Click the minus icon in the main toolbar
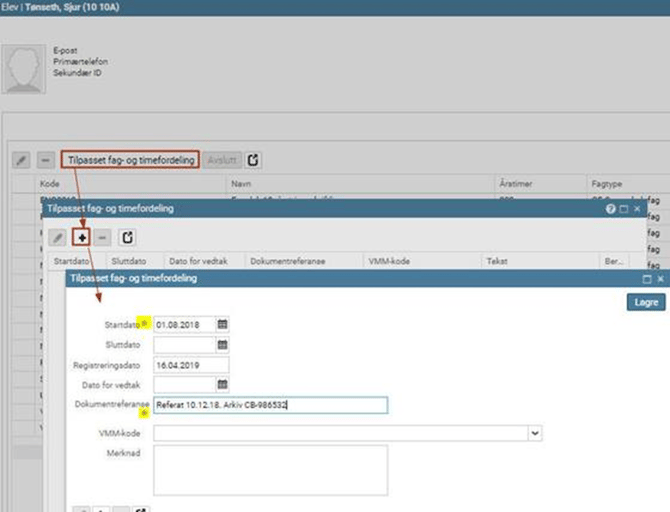The width and height of the screenshot is (670, 512). (45, 160)
